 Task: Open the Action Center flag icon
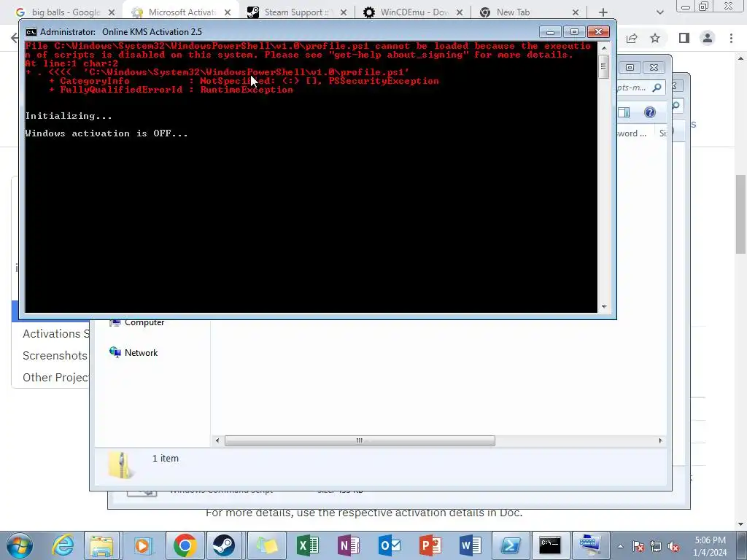[638, 547]
